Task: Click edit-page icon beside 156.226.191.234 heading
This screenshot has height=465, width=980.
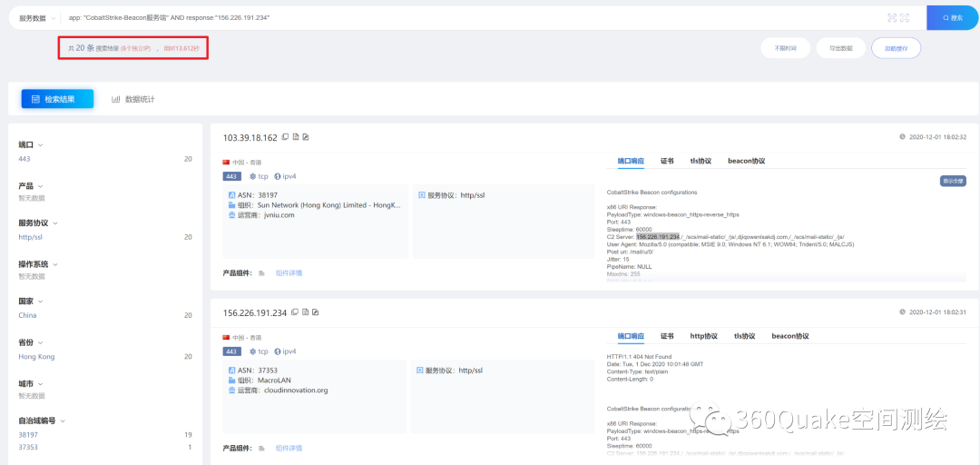Action: 316,312
